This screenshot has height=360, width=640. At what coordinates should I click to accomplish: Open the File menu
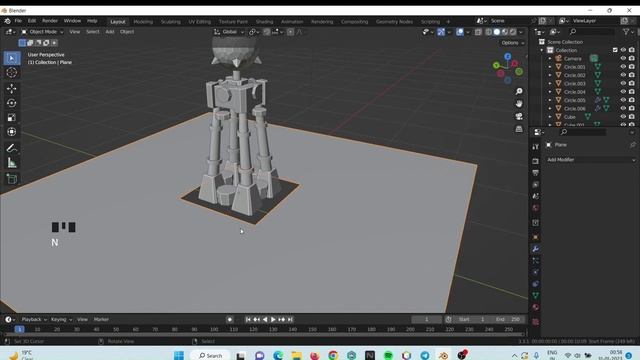[x=18, y=21]
